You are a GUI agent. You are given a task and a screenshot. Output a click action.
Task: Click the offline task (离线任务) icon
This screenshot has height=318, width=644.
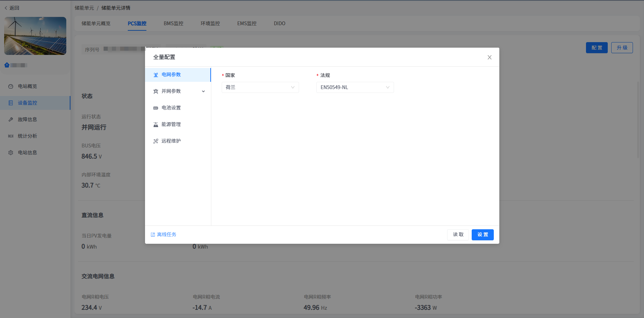(x=153, y=235)
